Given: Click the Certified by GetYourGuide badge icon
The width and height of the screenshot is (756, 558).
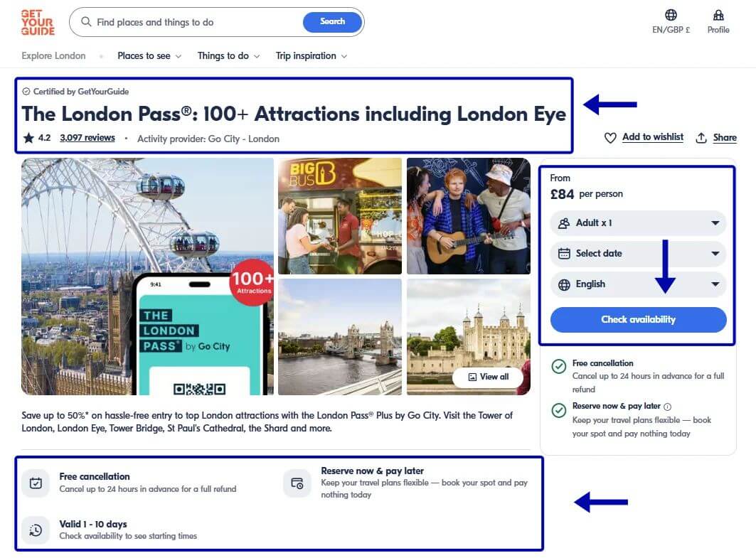Looking at the screenshot, I should click(x=26, y=92).
